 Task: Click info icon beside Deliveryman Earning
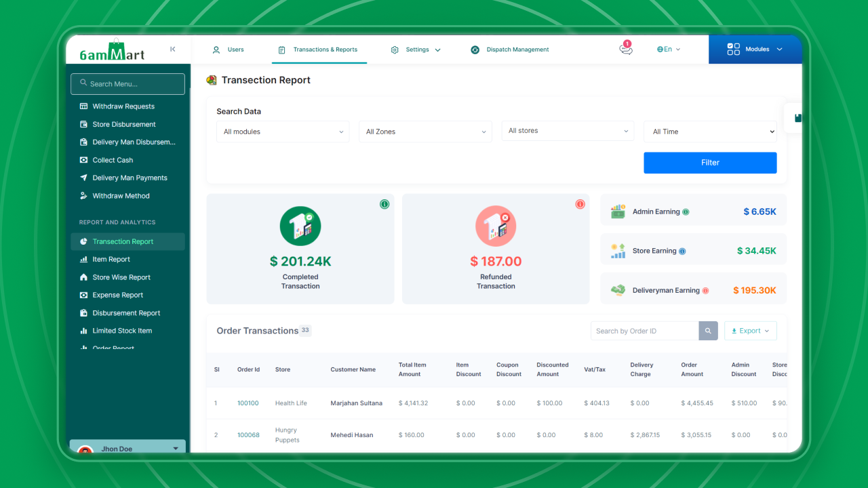click(x=705, y=291)
